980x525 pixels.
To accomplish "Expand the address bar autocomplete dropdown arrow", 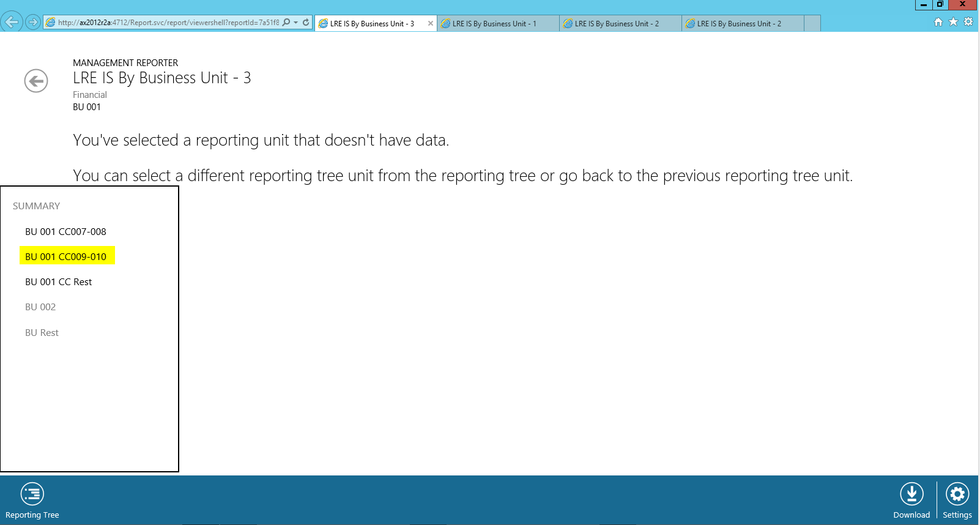I will point(296,23).
